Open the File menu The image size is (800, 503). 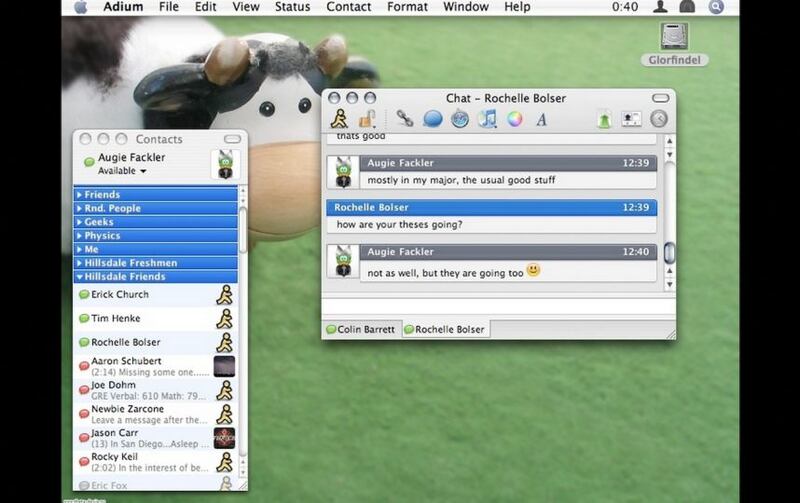point(168,7)
